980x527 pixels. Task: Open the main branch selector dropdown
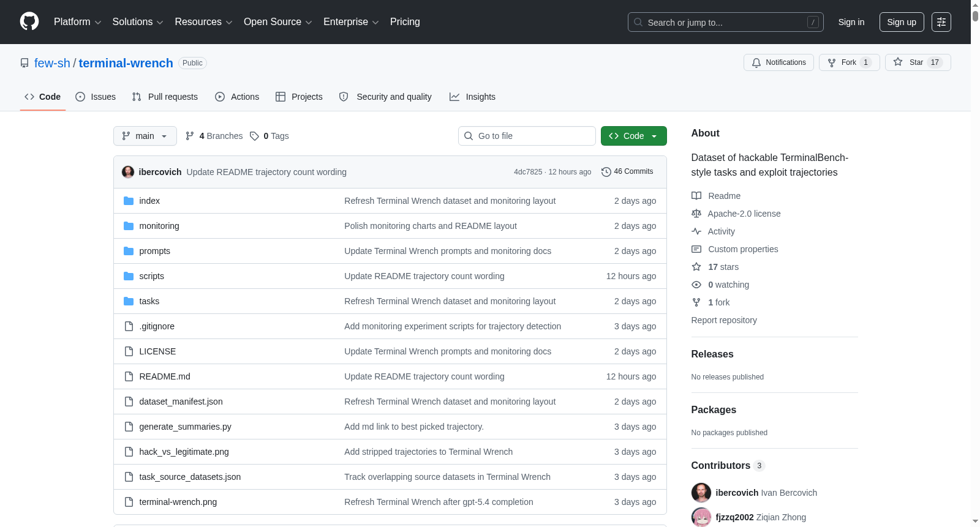pyautogui.click(x=145, y=136)
